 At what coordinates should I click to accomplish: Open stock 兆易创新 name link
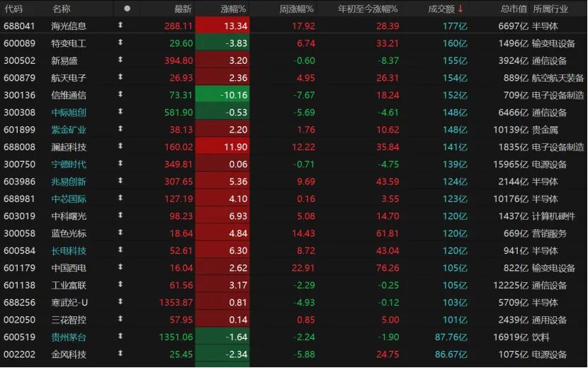tap(69, 182)
